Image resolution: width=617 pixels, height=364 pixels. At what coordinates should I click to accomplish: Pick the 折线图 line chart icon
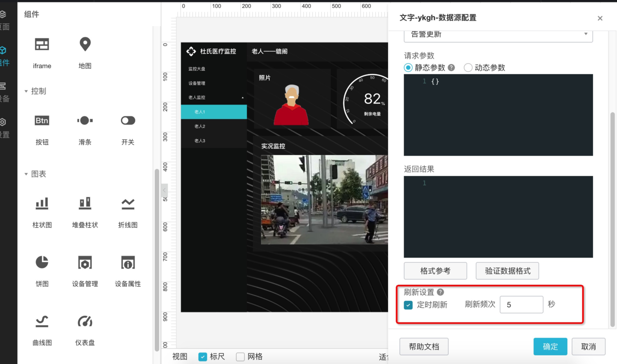[128, 203]
